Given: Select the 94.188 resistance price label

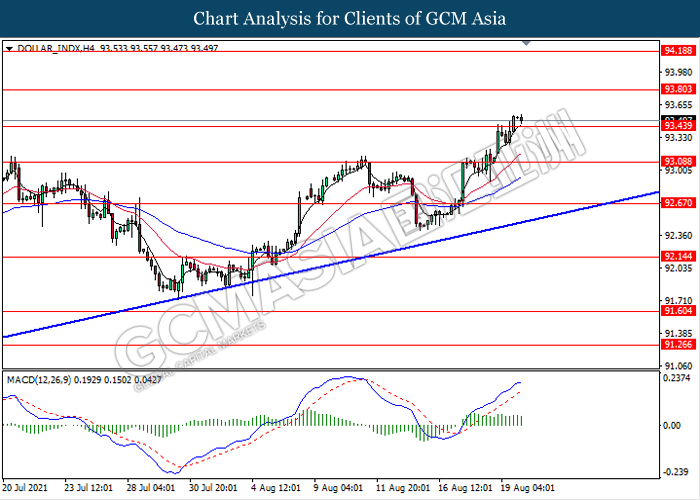Looking at the screenshot, I should (678, 51).
